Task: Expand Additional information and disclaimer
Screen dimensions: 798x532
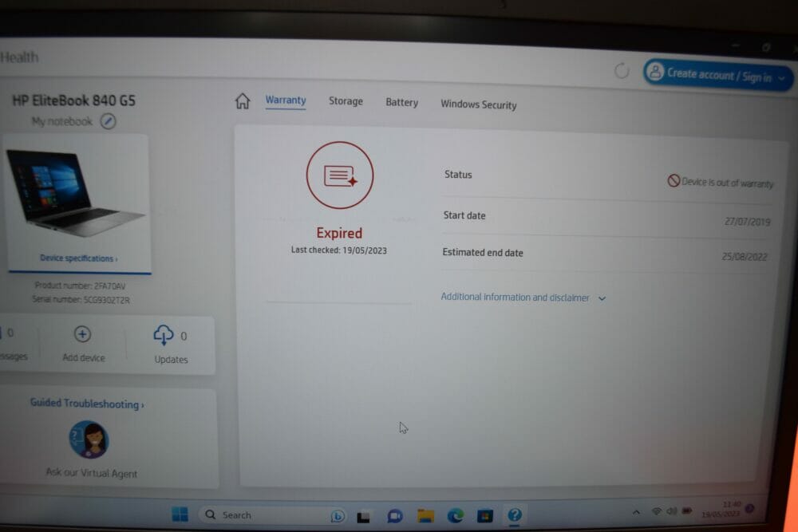Action: [x=523, y=297]
